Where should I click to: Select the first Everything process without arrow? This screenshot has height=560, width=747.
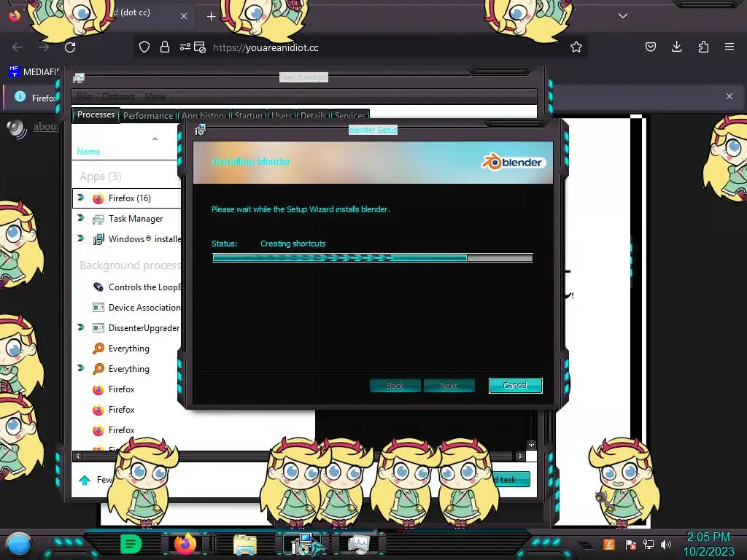(x=127, y=349)
